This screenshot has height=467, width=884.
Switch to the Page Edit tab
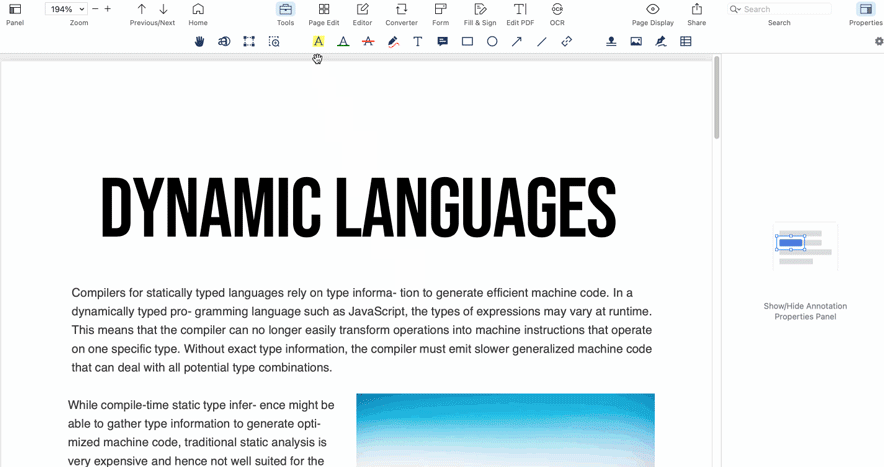coord(324,14)
